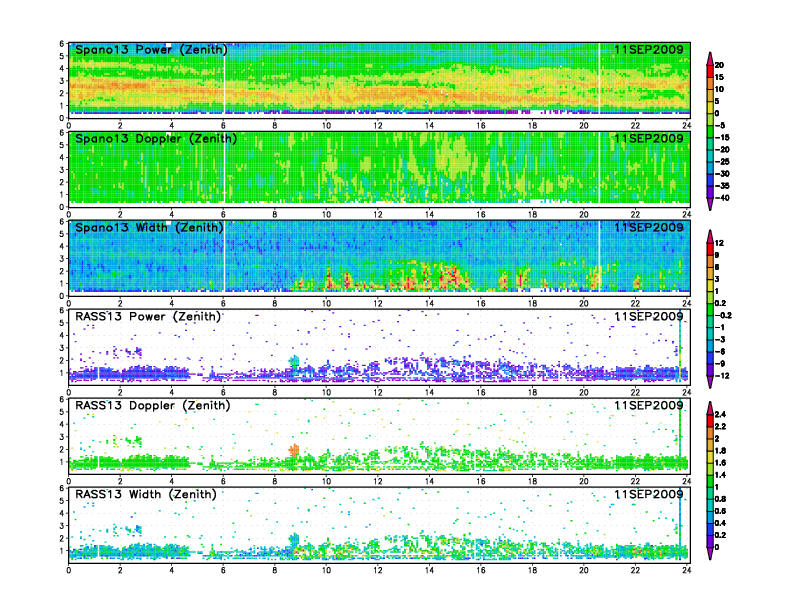Click the 11SEP2009 date in Spano13 Width panel

click(649, 227)
